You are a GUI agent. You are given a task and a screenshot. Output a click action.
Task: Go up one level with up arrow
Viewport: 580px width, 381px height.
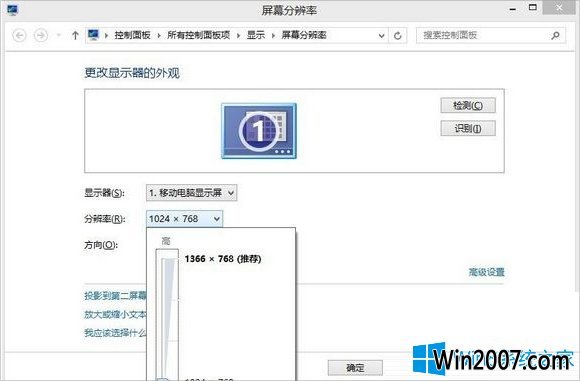pos(75,36)
